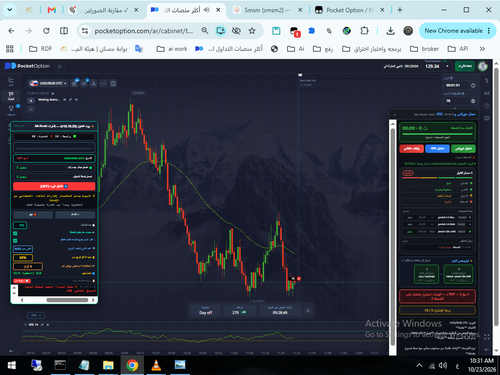The image size is (500, 375).
Task: Open the top chart icon in the left sidebar
Action: pos(11,81)
